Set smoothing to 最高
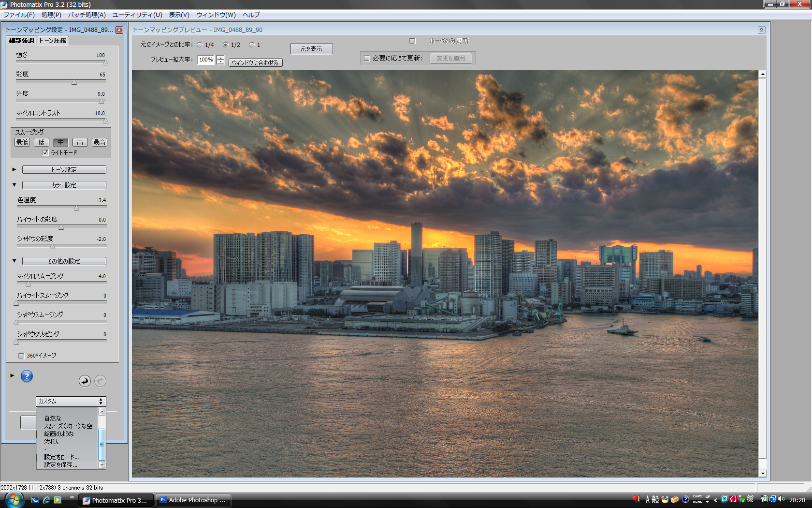Screen dimensions: 812x508 point(100,142)
